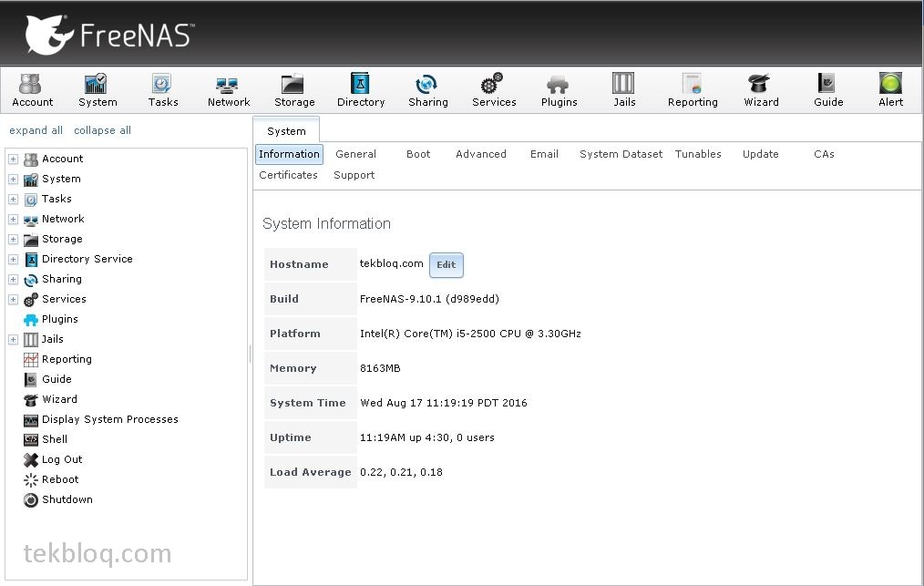
Task: Open the Certificates tab
Action: (x=288, y=175)
